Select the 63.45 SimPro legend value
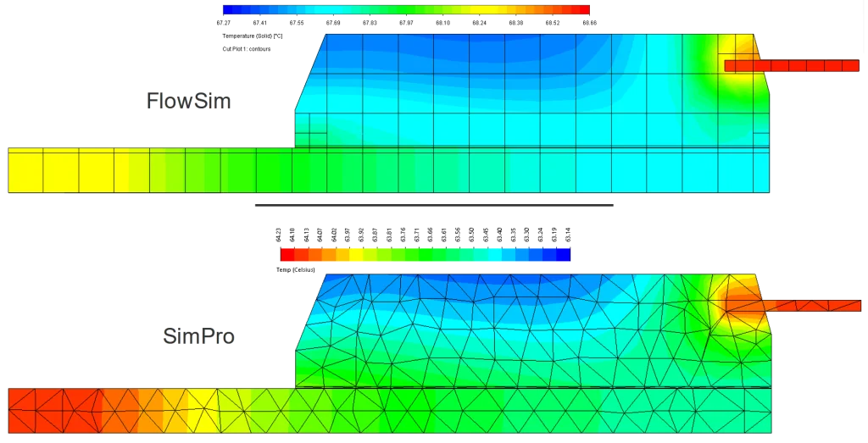Screen dimensions: 868x443 pyautogui.click(x=486, y=235)
